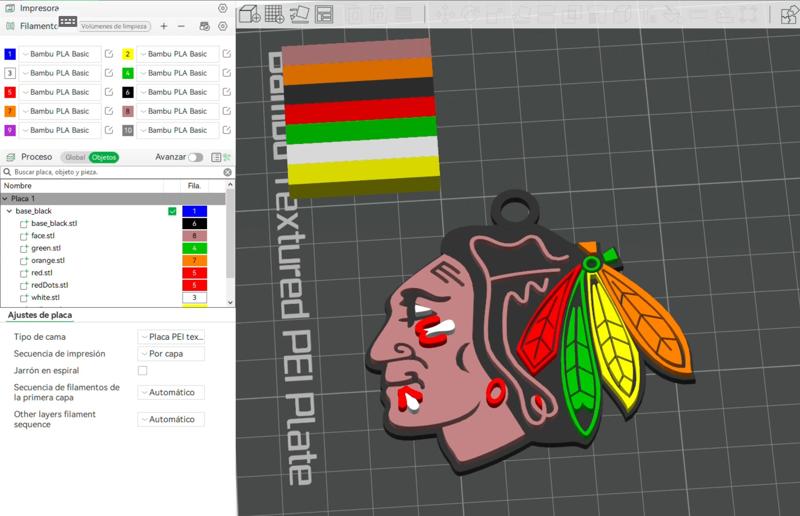The width and height of the screenshot is (800, 516).
Task: Toggle the Avanzar switch
Action: [x=195, y=157]
